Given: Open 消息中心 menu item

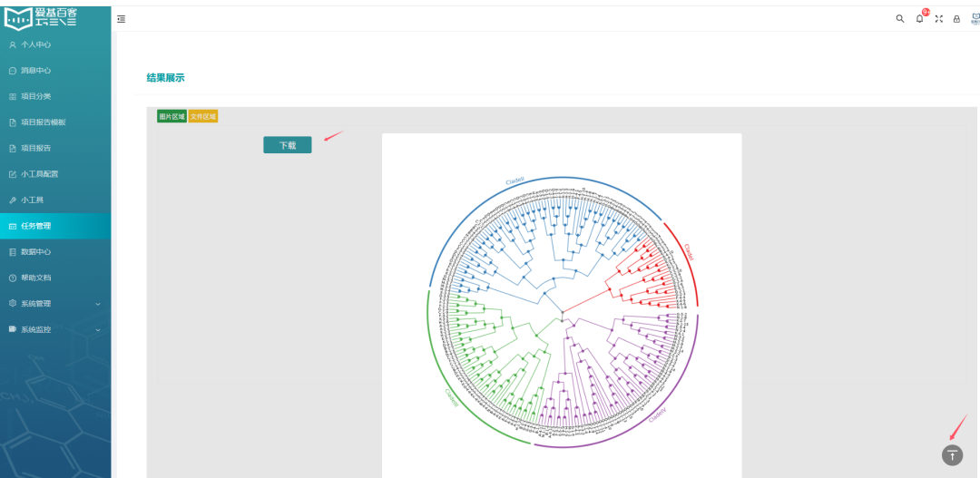Looking at the screenshot, I should (x=55, y=71).
